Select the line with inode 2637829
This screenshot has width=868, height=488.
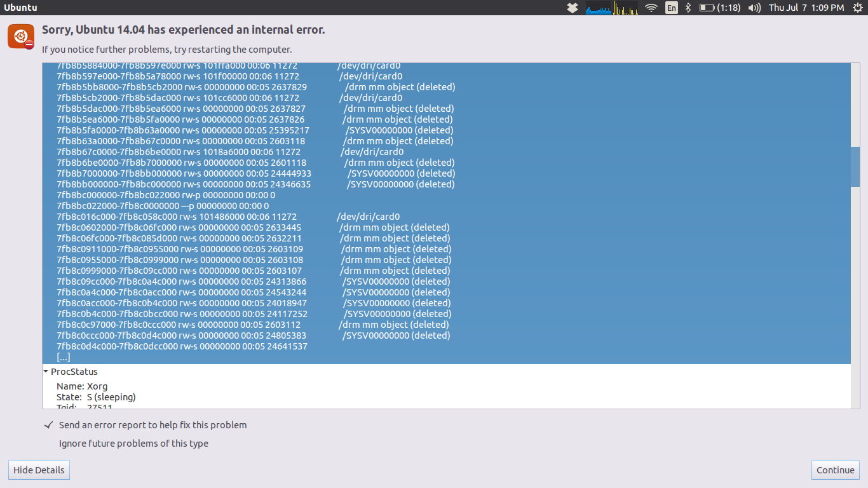click(256, 87)
